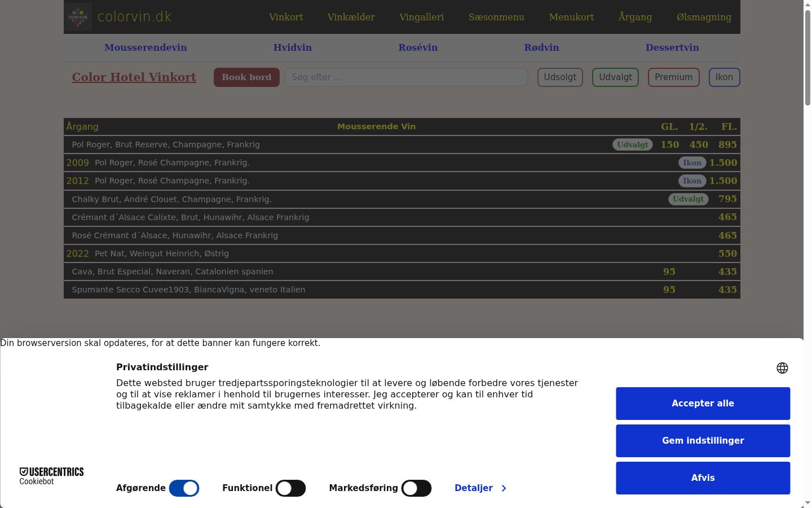Show the Rødvin category
This screenshot has width=812, height=508.
click(542, 47)
